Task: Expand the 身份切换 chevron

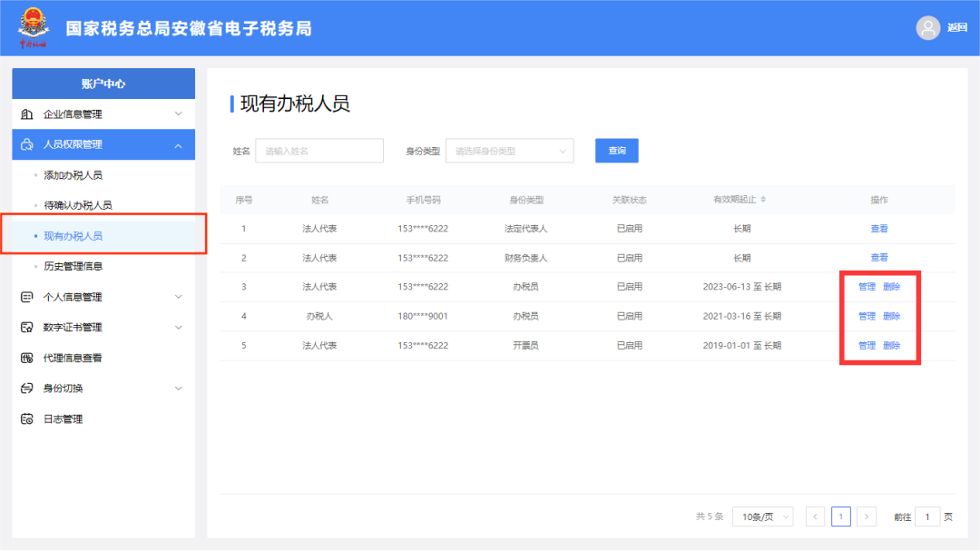Action: (x=178, y=389)
